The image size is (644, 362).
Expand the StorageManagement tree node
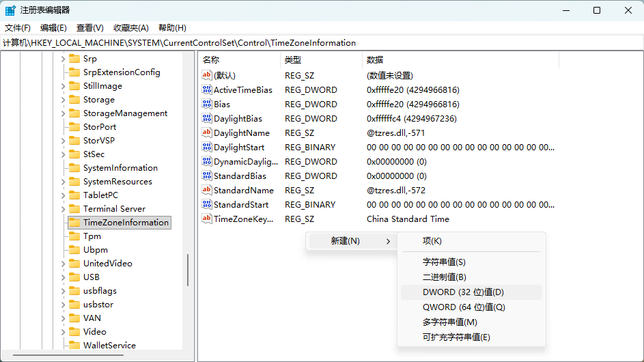click(x=64, y=113)
